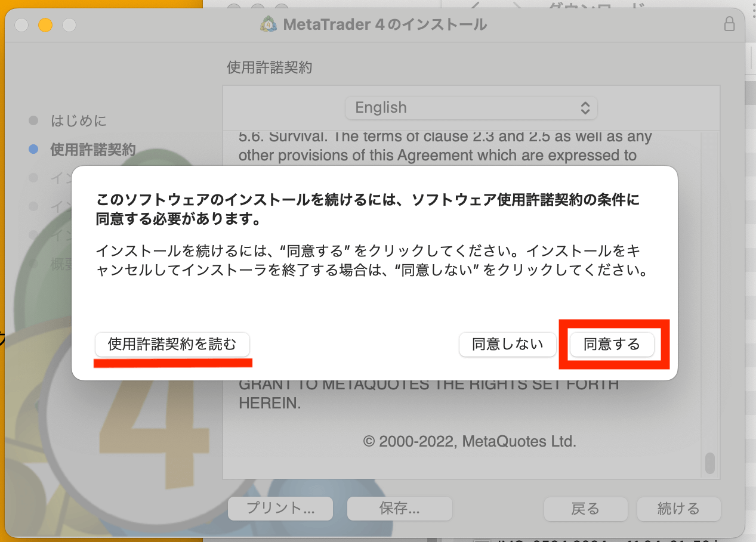
Task: Click the プリント... print button
Action: point(280,509)
